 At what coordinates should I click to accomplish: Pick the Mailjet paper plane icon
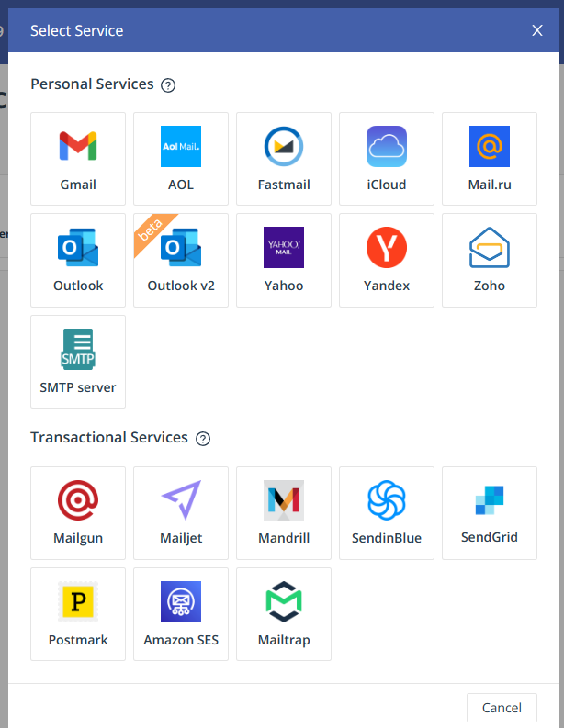pyautogui.click(x=181, y=500)
